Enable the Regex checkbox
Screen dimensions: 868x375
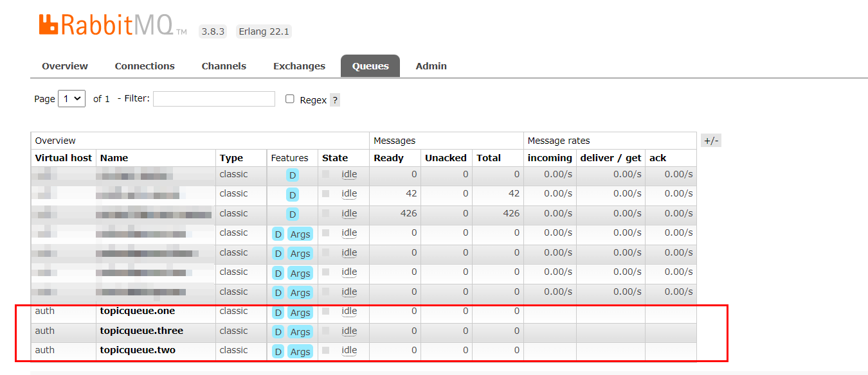[290, 99]
